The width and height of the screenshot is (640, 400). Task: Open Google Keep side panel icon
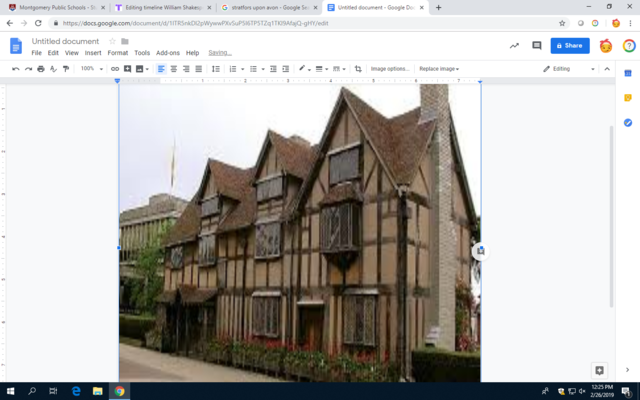[x=628, y=98]
